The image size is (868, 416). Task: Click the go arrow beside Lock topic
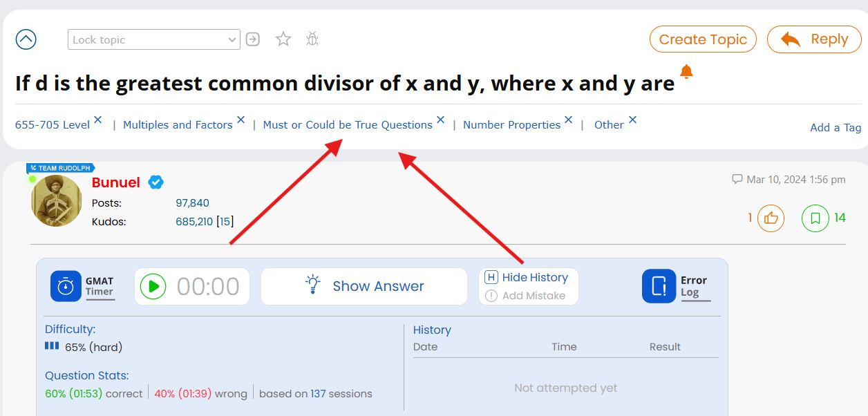click(x=253, y=39)
